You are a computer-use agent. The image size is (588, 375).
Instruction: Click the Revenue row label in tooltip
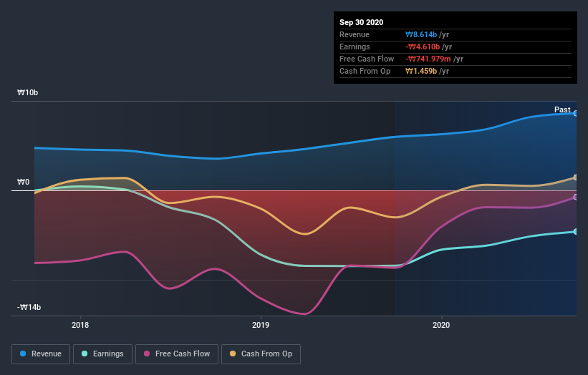click(355, 34)
